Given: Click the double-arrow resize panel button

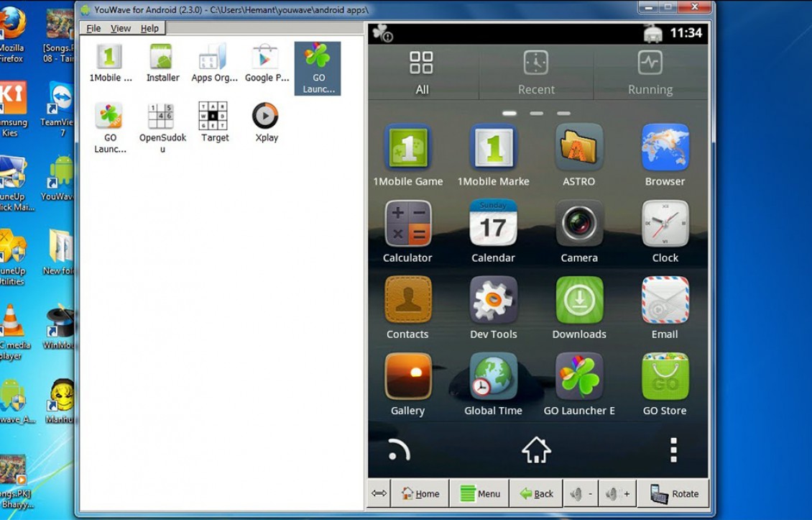Looking at the screenshot, I should coord(379,493).
